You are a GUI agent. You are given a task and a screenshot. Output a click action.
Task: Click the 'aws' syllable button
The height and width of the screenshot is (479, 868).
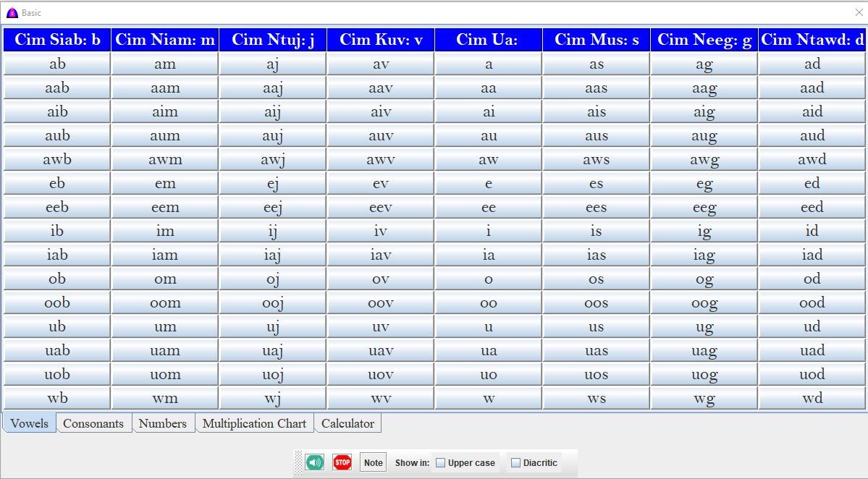pyautogui.click(x=596, y=159)
